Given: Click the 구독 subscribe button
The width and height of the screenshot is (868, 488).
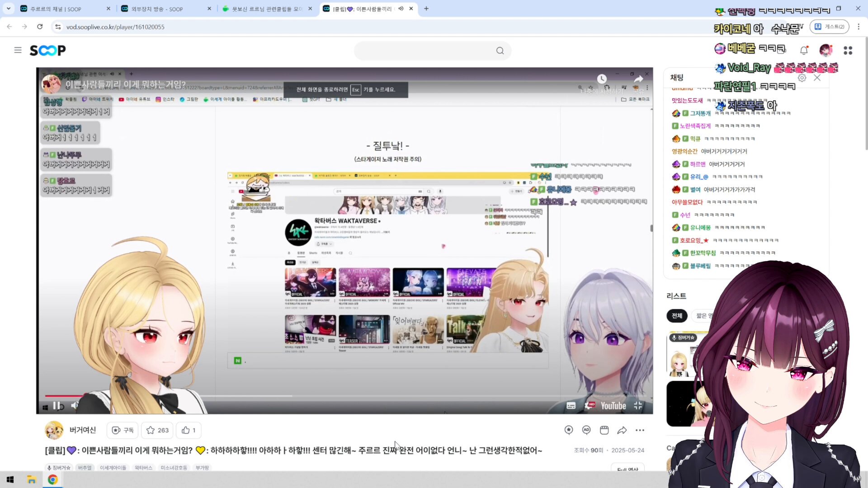Looking at the screenshot, I should (x=123, y=430).
